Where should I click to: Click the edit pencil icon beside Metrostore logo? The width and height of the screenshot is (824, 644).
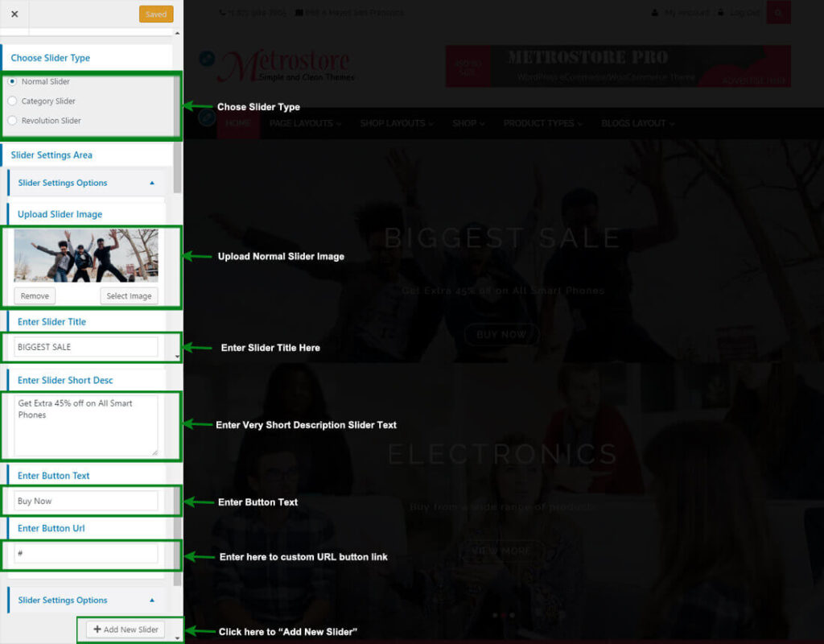pyautogui.click(x=207, y=58)
